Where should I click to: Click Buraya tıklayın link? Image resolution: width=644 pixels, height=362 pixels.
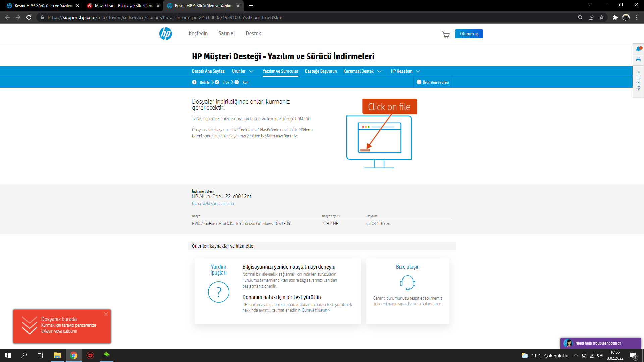[316, 310]
